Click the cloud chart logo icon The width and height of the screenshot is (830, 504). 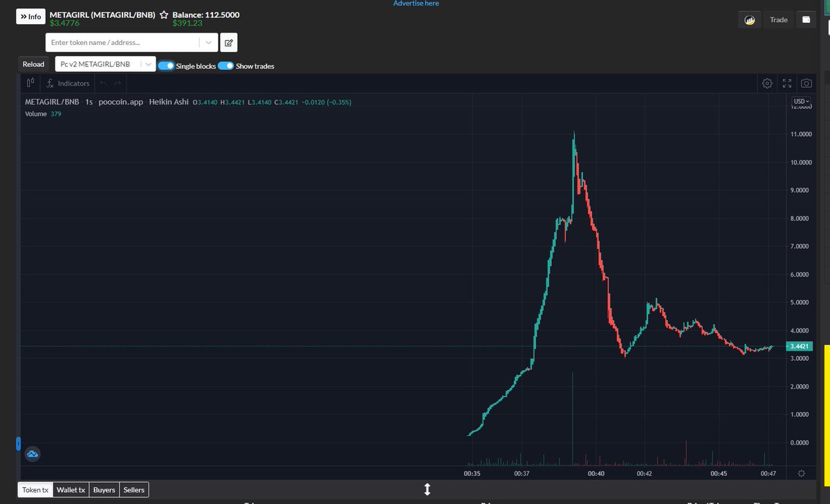[33, 454]
